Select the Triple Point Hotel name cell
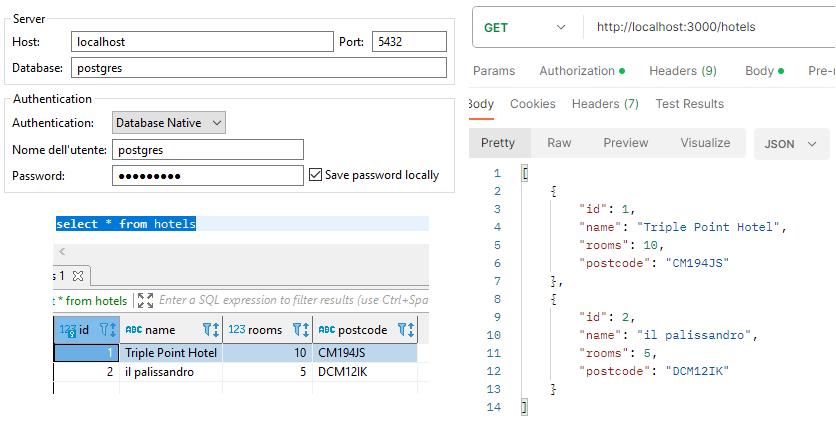This screenshot has width=836, height=421. pyautogui.click(x=170, y=353)
